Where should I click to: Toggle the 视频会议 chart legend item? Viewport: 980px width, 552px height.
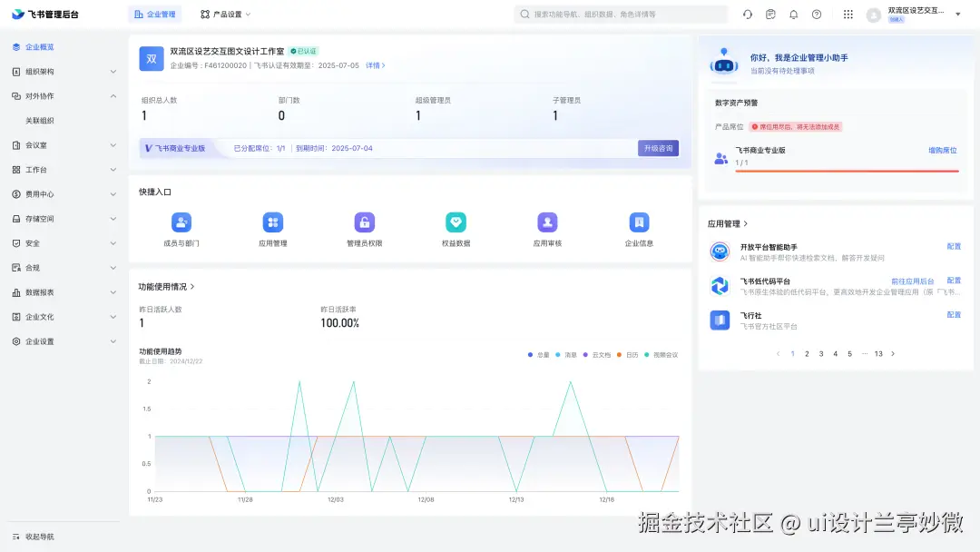point(661,355)
